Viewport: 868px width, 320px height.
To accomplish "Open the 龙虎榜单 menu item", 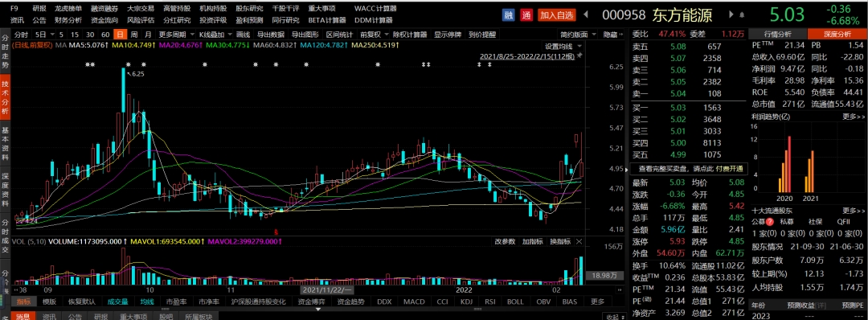I will (68, 9).
